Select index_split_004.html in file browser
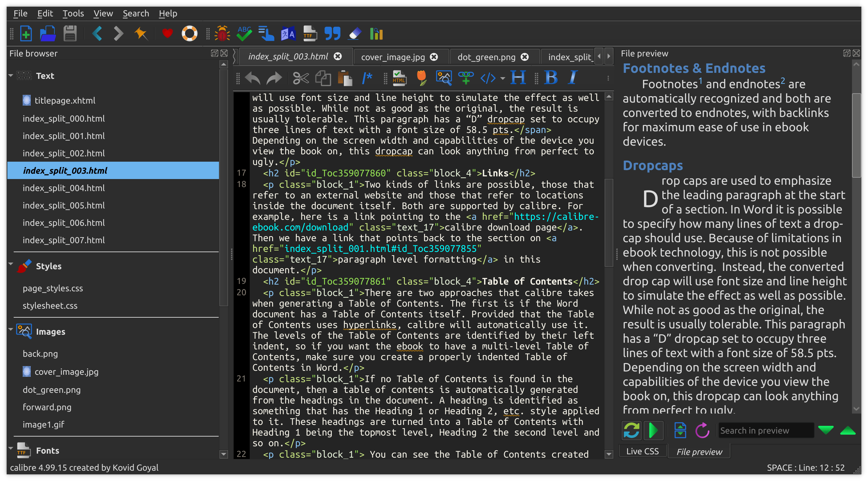This screenshot has width=868, height=481. [63, 188]
